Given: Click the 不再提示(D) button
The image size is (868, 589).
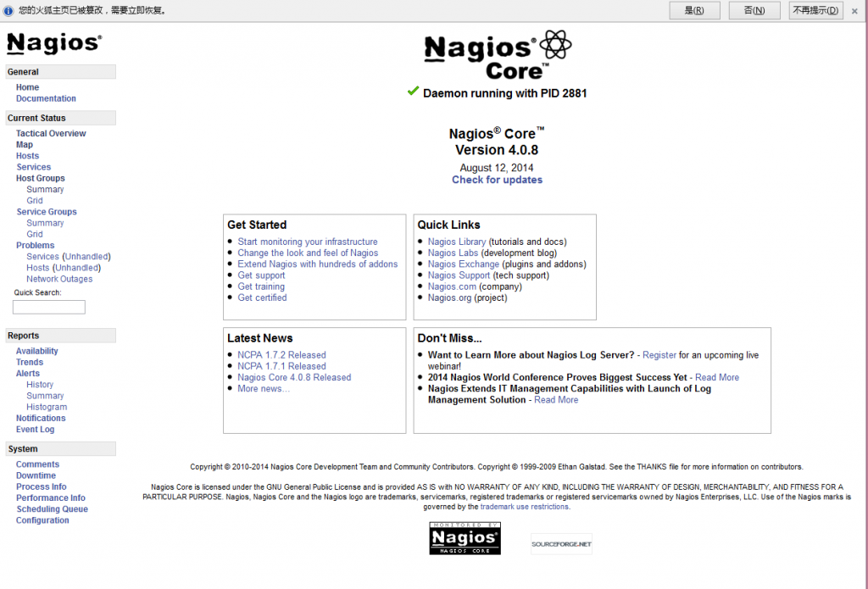Looking at the screenshot, I should [816, 10].
